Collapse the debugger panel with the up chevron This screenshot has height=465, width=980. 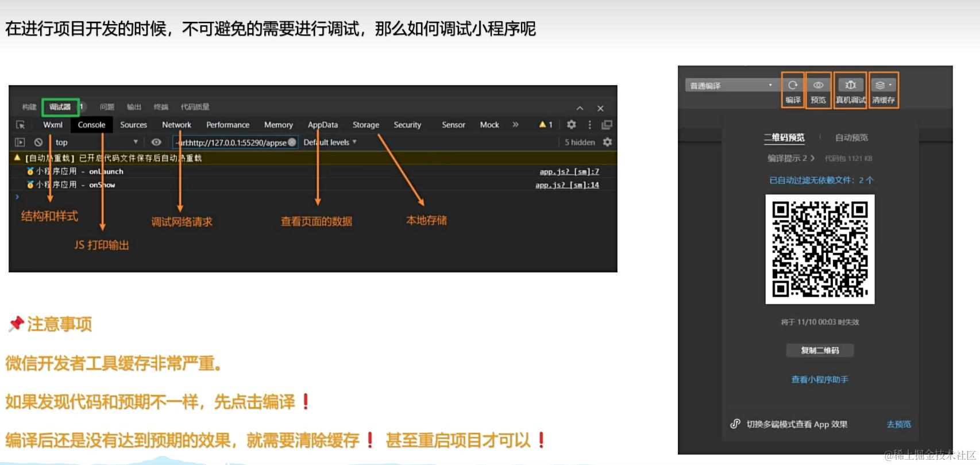click(580, 108)
